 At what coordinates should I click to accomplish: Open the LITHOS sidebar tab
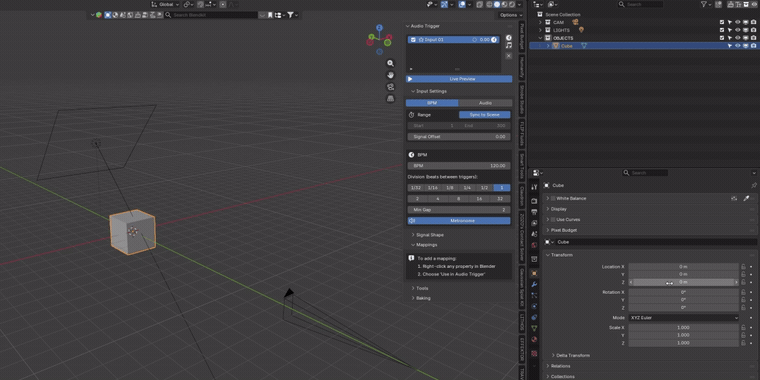tap(522, 321)
